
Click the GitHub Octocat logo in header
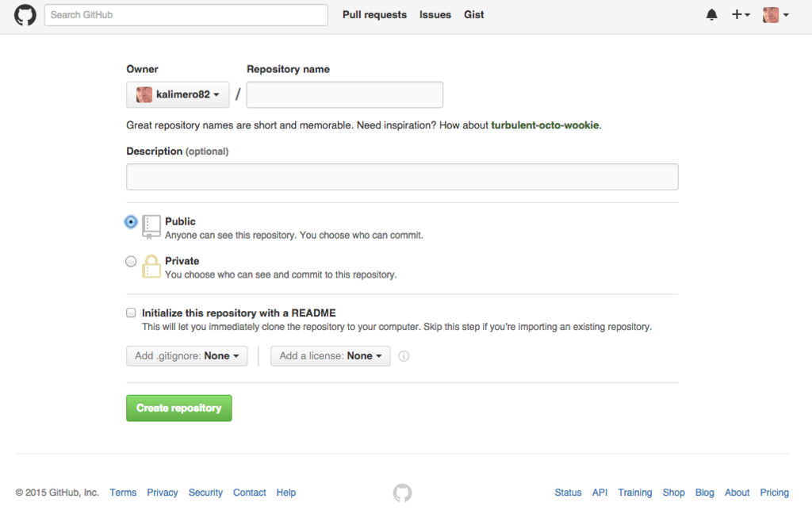25,15
